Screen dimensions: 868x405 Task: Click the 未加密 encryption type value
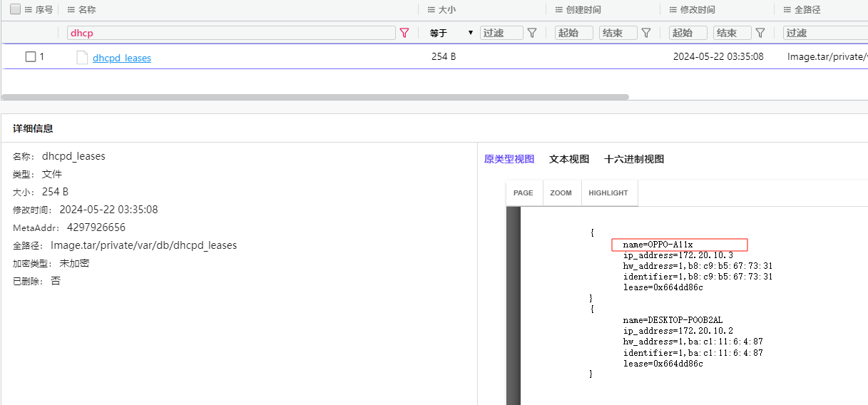tap(74, 263)
